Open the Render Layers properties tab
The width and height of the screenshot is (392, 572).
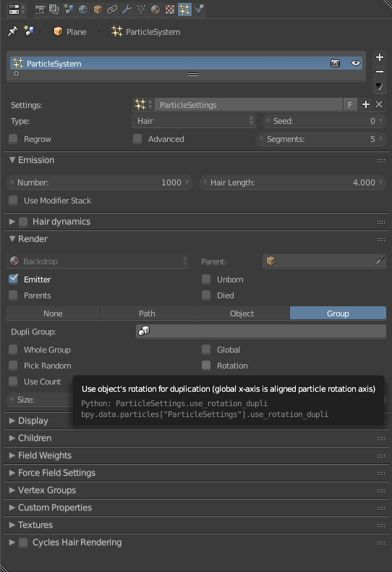pyautogui.click(x=54, y=9)
